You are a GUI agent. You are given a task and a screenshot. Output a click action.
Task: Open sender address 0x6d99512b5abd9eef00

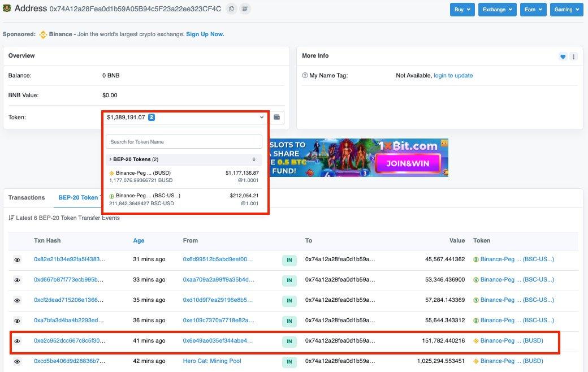[218, 259]
